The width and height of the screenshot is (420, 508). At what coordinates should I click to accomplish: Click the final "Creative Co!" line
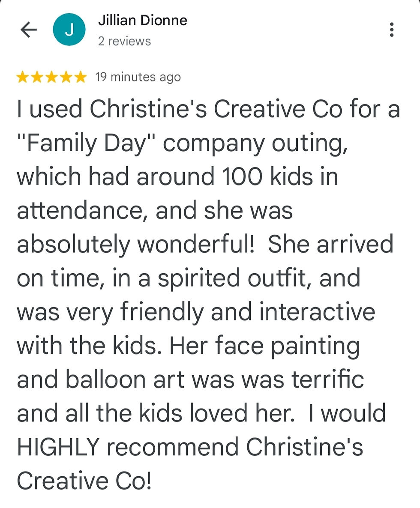[84, 481]
